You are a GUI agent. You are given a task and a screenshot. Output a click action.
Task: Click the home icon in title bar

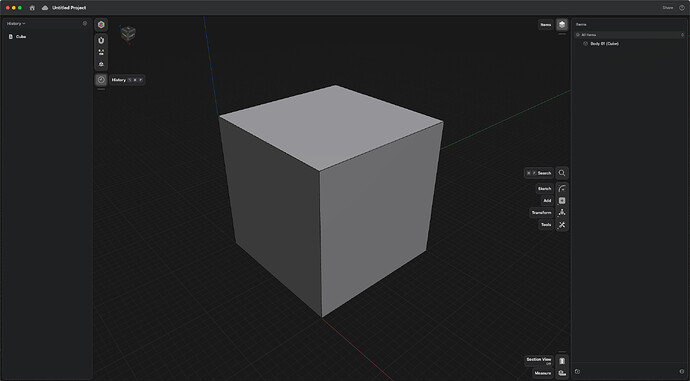32,8
